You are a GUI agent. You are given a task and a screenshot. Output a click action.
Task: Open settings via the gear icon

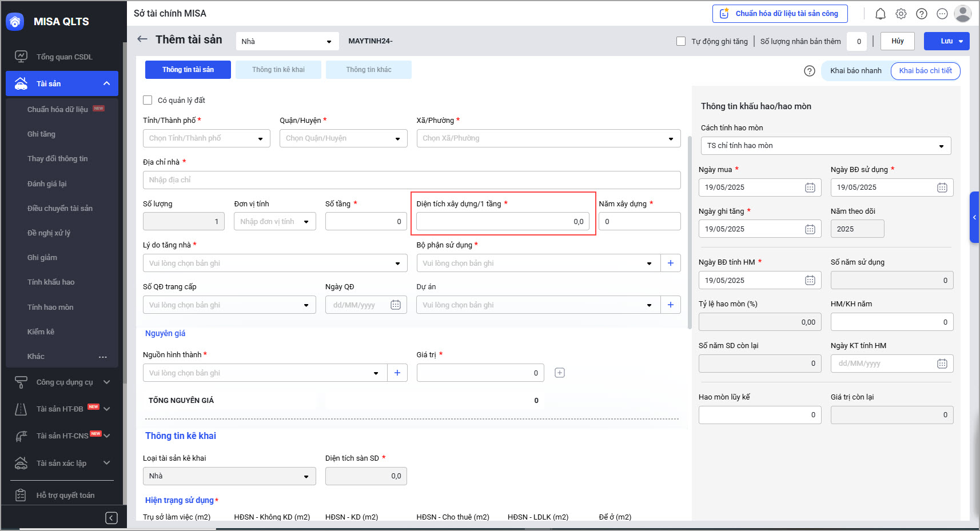click(901, 14)
